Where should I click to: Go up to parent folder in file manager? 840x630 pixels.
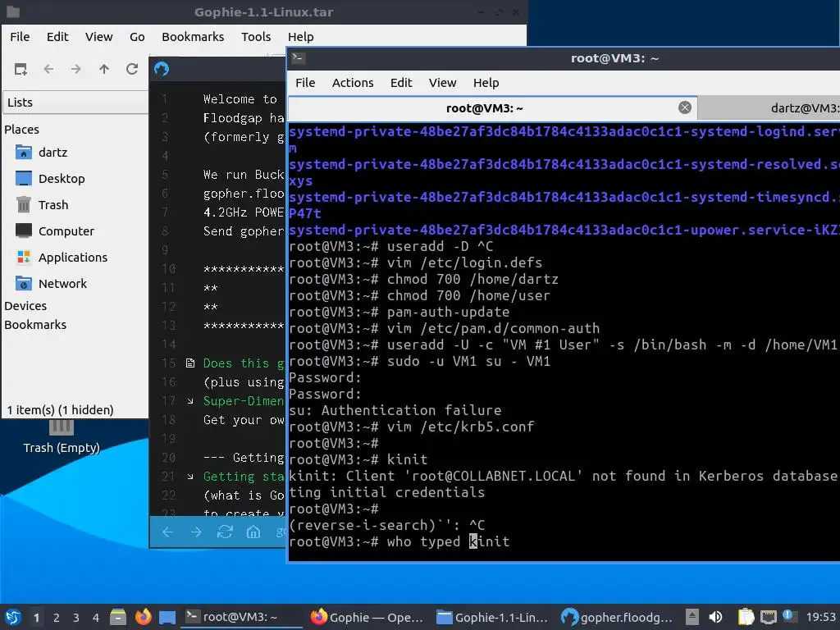click(x=104, y=69)
